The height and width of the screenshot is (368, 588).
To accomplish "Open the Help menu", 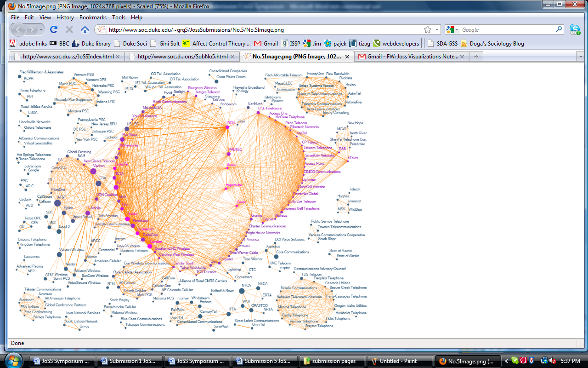I will [136, 17].
